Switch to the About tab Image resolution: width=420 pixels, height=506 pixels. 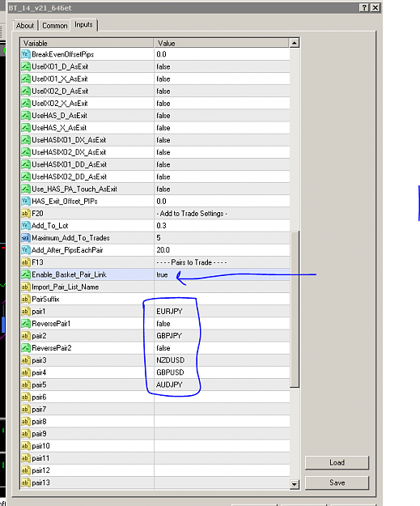tap(25, 25)
